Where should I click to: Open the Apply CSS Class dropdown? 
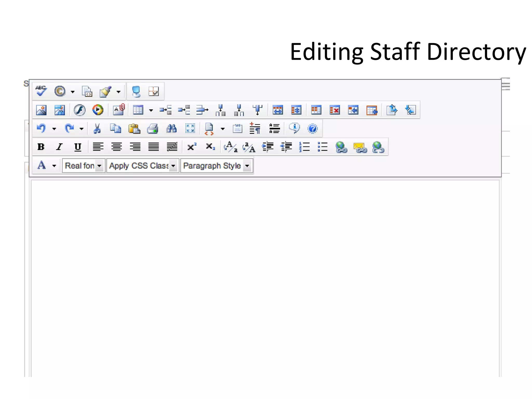pos(143,166)
